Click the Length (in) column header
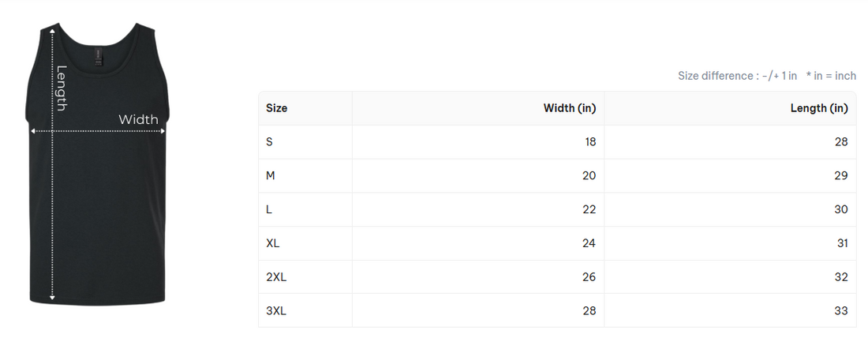The height and width of the screenshot is (338, 868). click(x=818, y=108)
